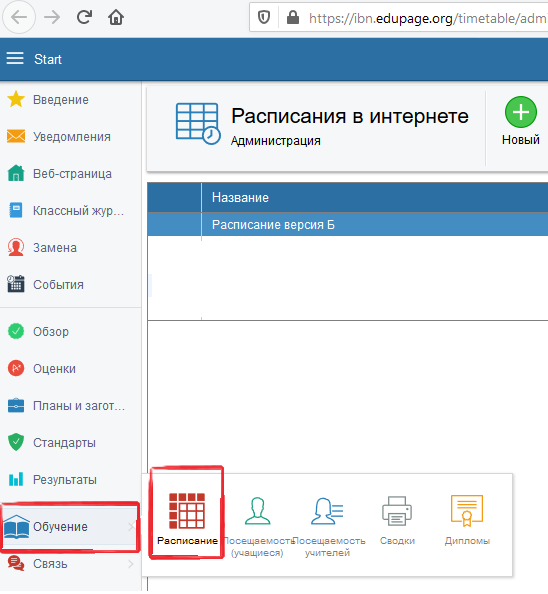Image resolution: width=548 pixels, height=594 pixels.
Task: Click the browser address bar URL
Action: [x=427, y=18]
